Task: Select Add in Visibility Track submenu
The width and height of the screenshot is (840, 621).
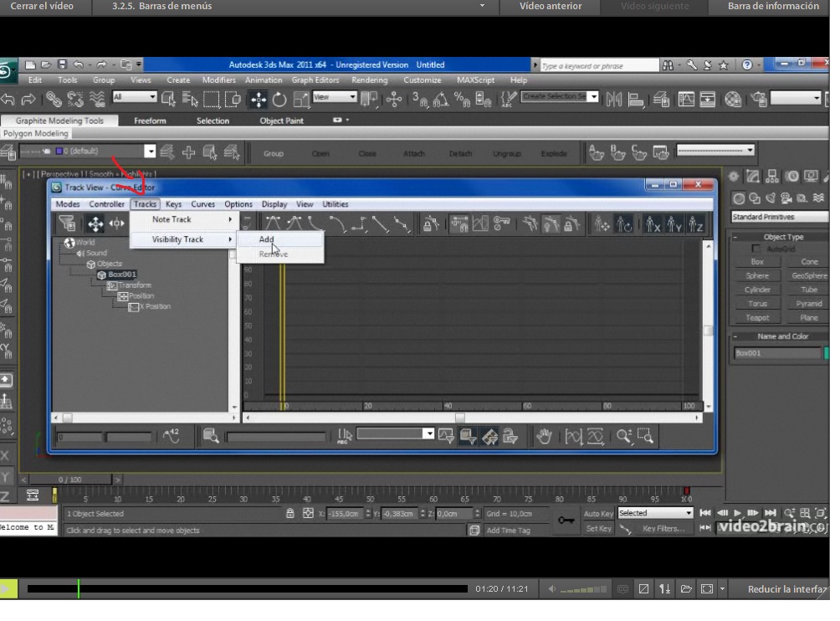Action: [x=280, y=239]
